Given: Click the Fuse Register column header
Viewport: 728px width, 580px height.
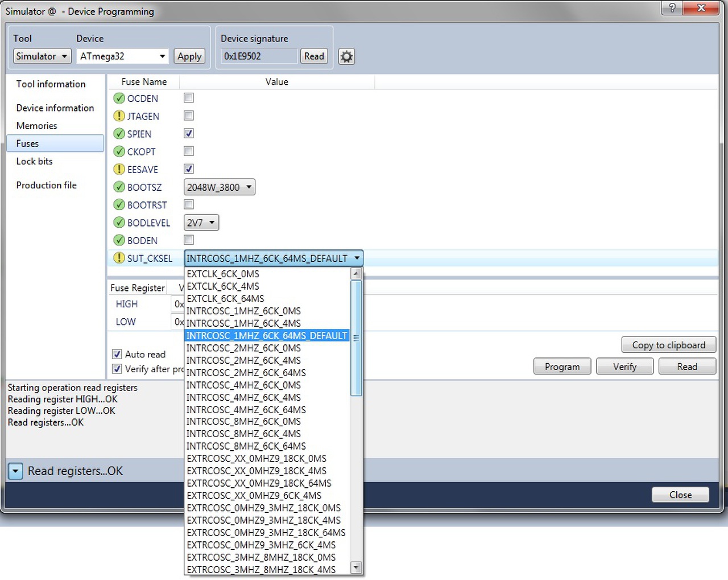Looking at the screenshot, I should coord(138,288).
